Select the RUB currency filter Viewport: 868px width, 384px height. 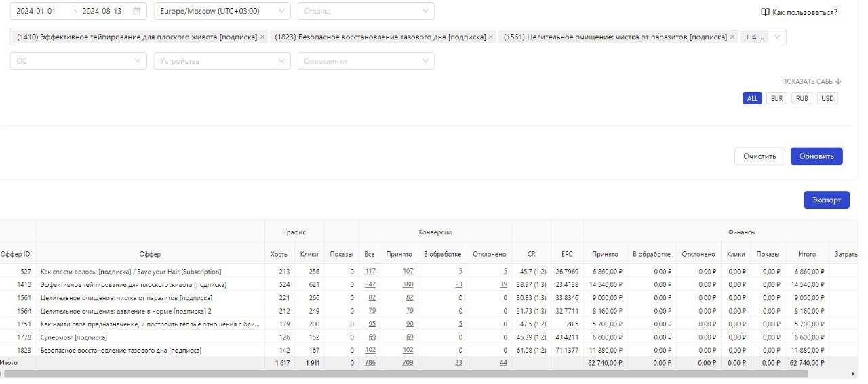point(802,98)
